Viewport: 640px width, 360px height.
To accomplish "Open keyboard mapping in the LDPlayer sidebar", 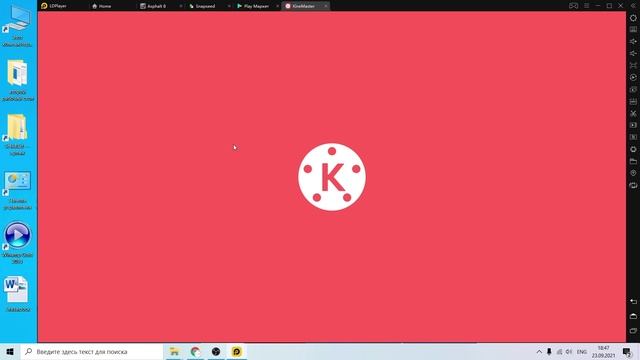I will [x=633, y=30].
